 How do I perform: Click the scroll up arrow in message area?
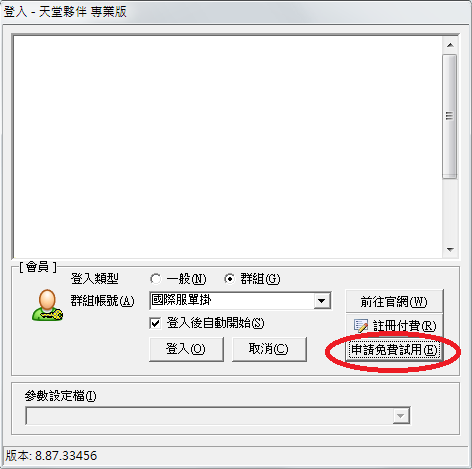(x=450, y=45)
